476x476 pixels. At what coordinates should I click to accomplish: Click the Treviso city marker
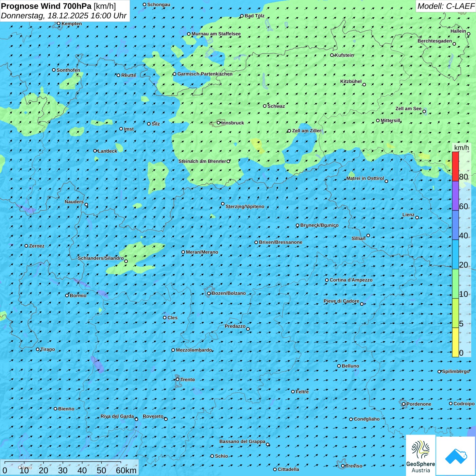pos(343,466)
